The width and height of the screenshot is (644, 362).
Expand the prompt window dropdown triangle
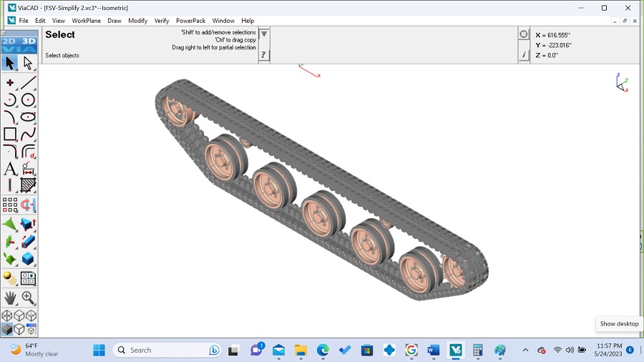[264, 34]
